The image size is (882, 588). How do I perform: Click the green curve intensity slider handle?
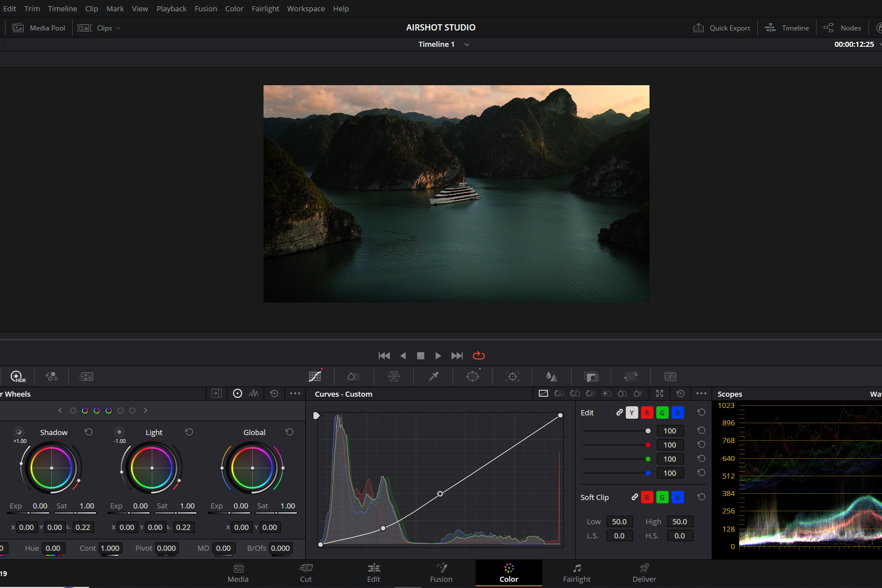(x=648, y=459)
